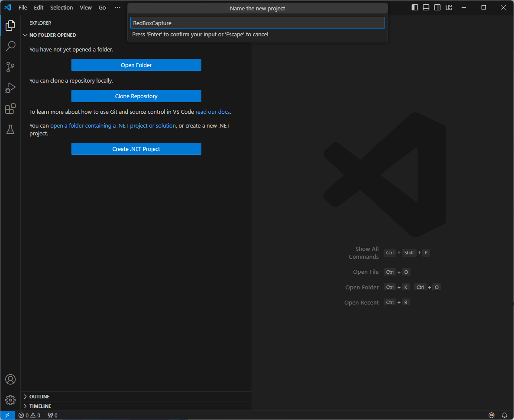Toggle the primary side bar layout icon
The image size is (514, 420).
pyautogui.click(x=415, y=7)
